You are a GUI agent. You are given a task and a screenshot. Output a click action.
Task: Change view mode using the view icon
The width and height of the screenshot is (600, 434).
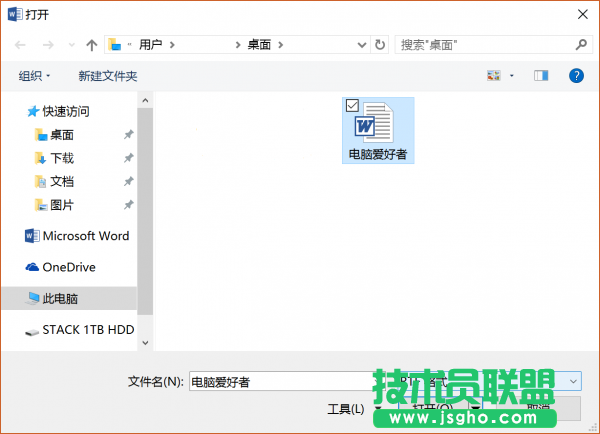493,75
